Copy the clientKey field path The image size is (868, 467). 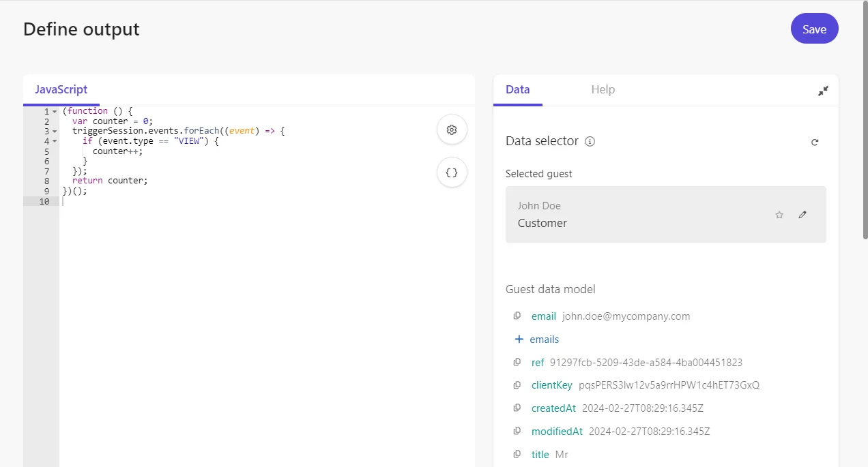click(x=517, y=385)
